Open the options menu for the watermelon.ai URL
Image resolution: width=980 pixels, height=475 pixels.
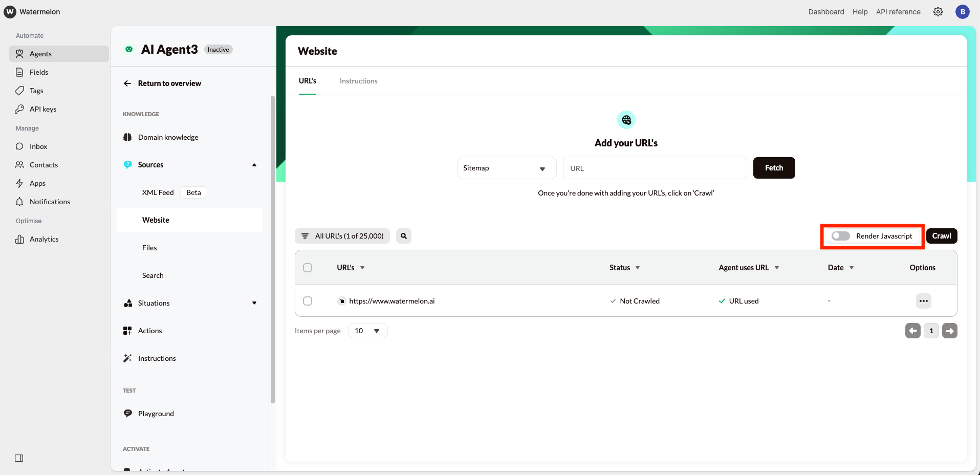tap(923, 301)
